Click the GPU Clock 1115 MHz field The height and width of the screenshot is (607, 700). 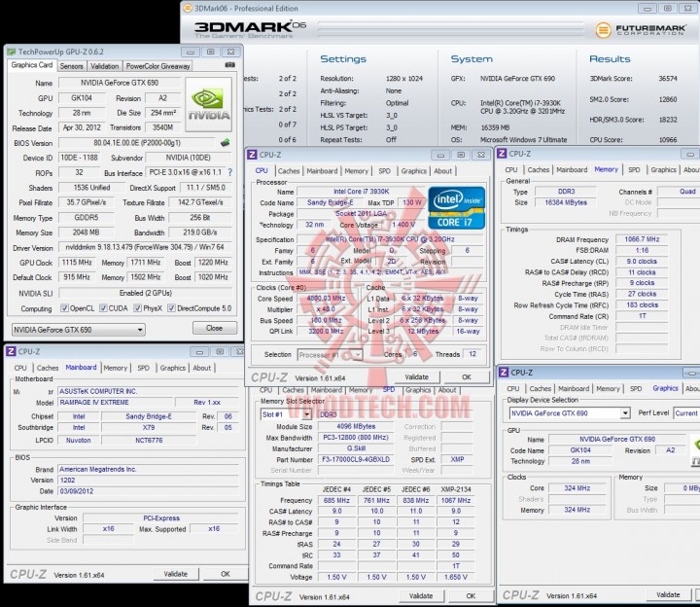(x=77, y=263)
